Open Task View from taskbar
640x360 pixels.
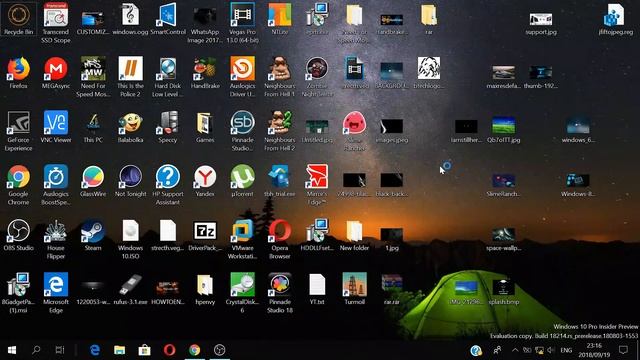coord(60,350)
